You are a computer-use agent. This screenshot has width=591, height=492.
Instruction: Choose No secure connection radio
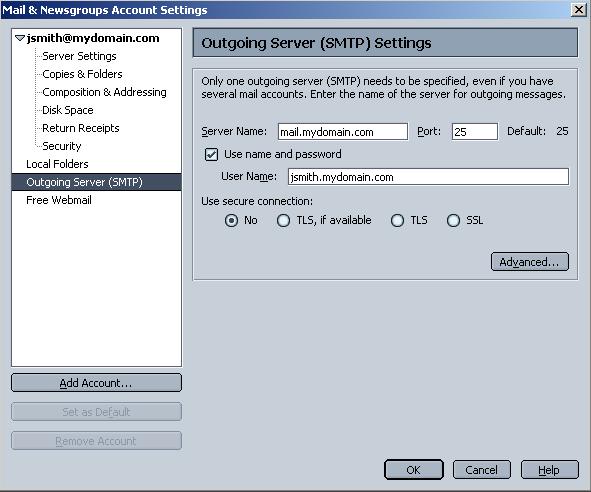[x=231, y=221]
